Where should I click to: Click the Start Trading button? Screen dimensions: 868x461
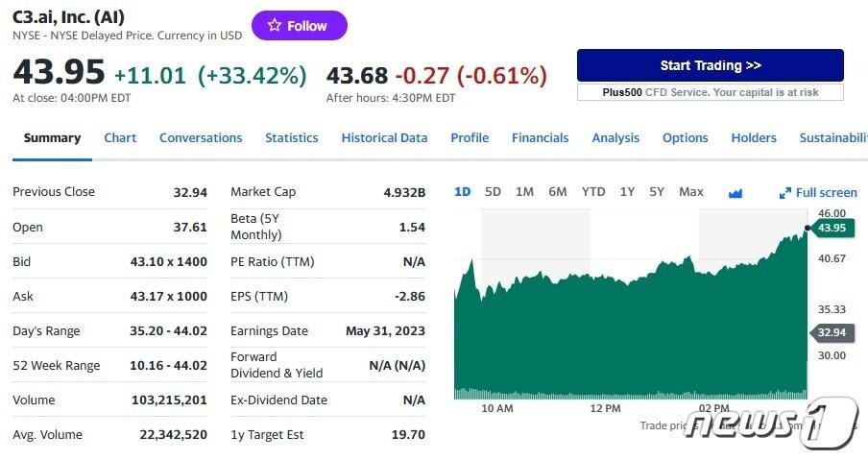coord(710,65)
